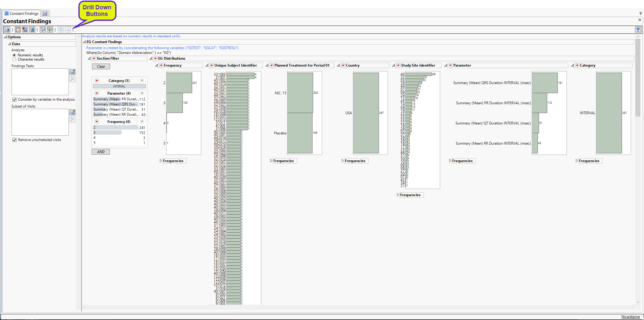Toggle Remove unscheduled visits checkbox
644x320 pixels.
tap(14, 140)
